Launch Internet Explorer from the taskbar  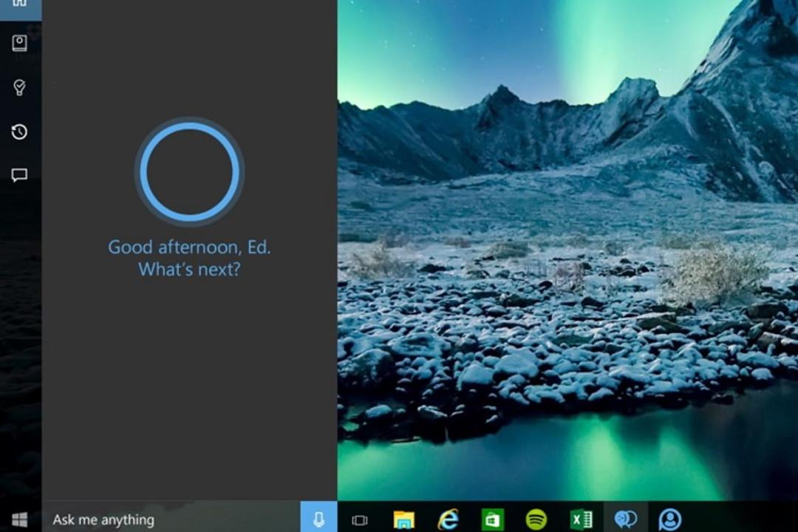click(x=449, y=519)
